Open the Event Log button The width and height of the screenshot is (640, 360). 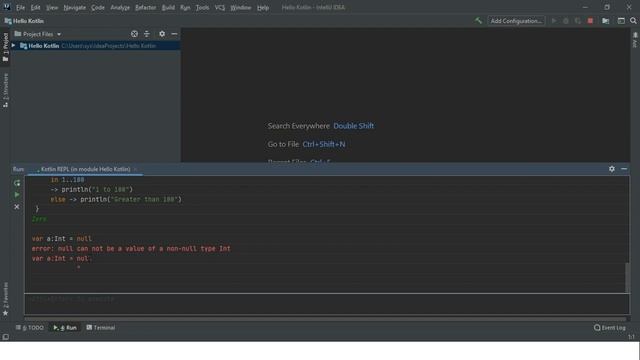click(x=610, y=327)
